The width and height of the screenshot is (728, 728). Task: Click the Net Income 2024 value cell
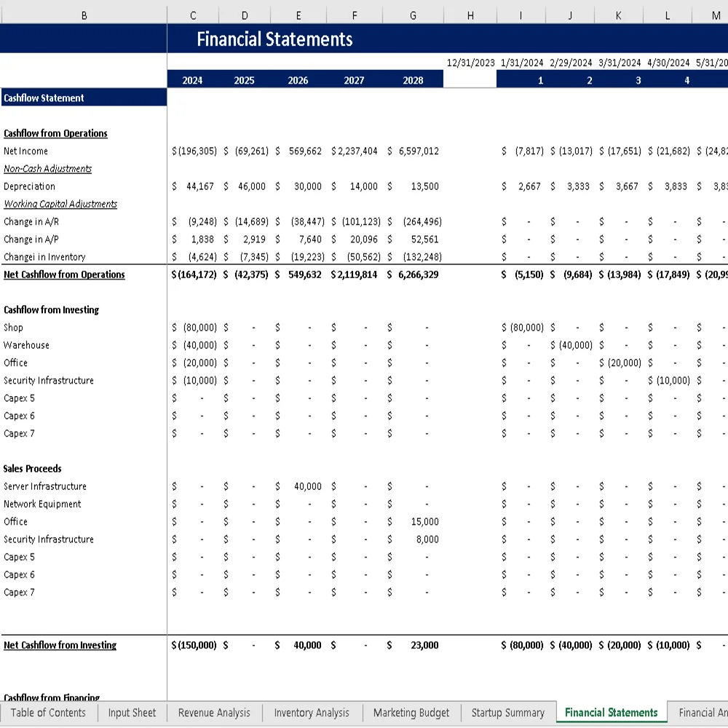(192, 151)
